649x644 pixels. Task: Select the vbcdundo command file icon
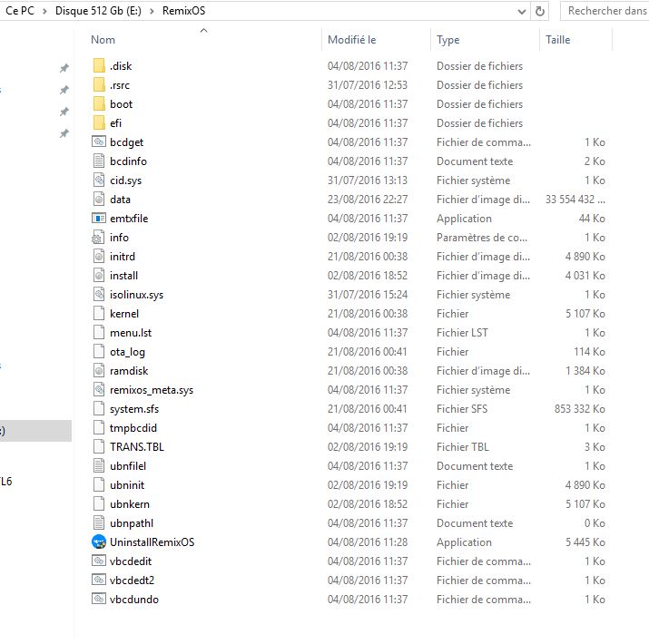[x=99, y=599]
